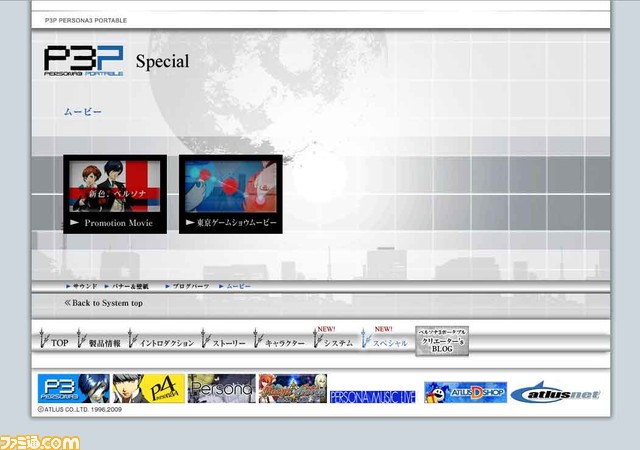
Task: Select the バナー&壁紙 sub-navigation link
Action: click(x=127, y=286)
